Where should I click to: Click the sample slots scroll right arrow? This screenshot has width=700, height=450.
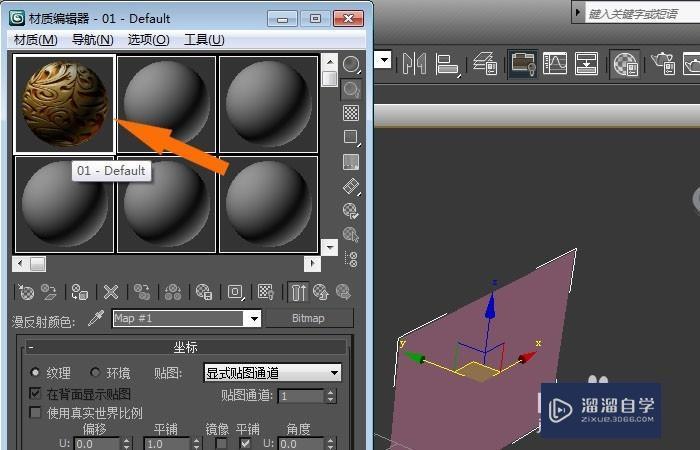click(x=312, y=263)
